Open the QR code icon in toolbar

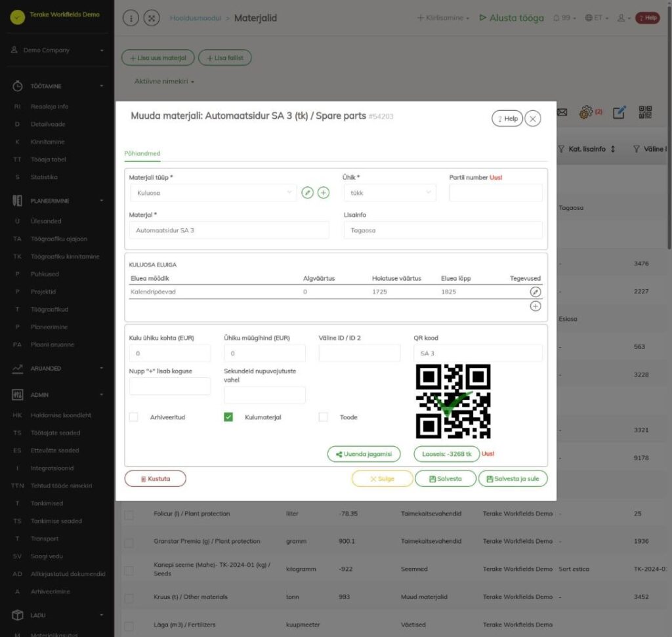coord(645,112)
